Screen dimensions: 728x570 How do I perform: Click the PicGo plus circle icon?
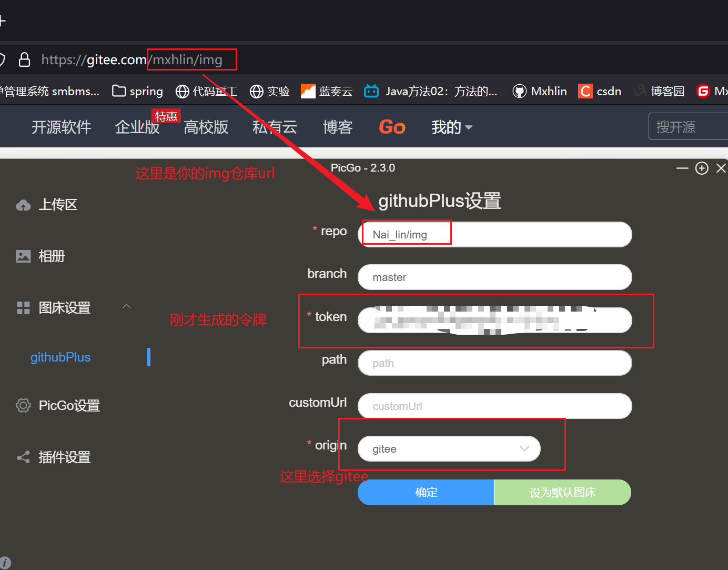(x=702, y=168)
